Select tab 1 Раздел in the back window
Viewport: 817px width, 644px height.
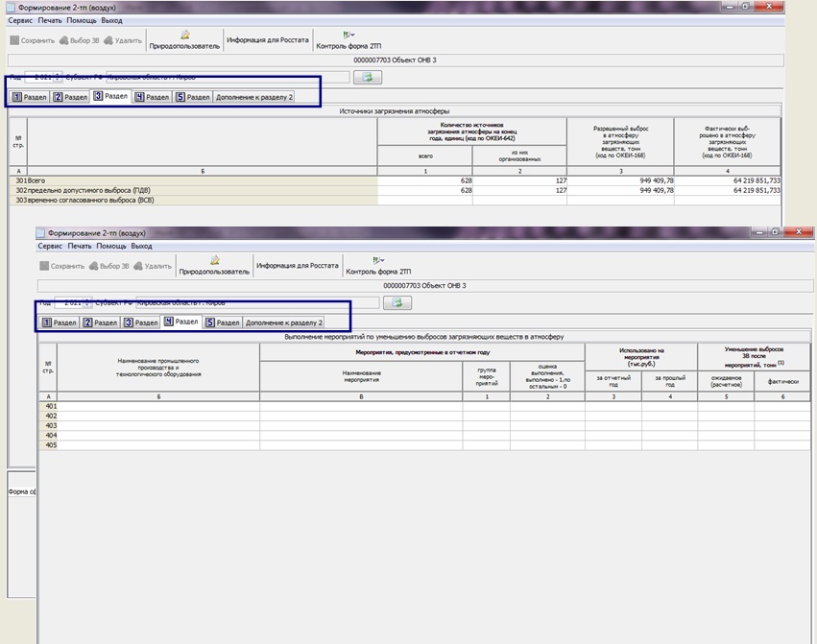(x=30, y=97)
